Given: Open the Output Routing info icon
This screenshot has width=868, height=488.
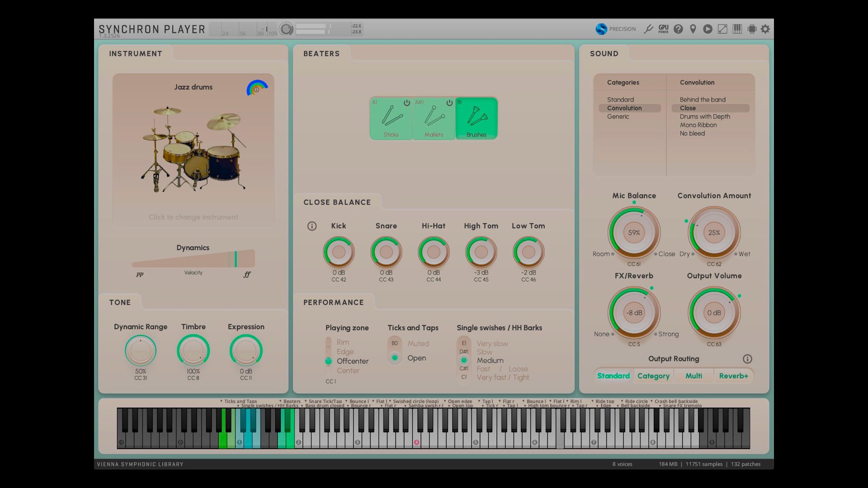Looking at the screenshot, I should 747,359.
